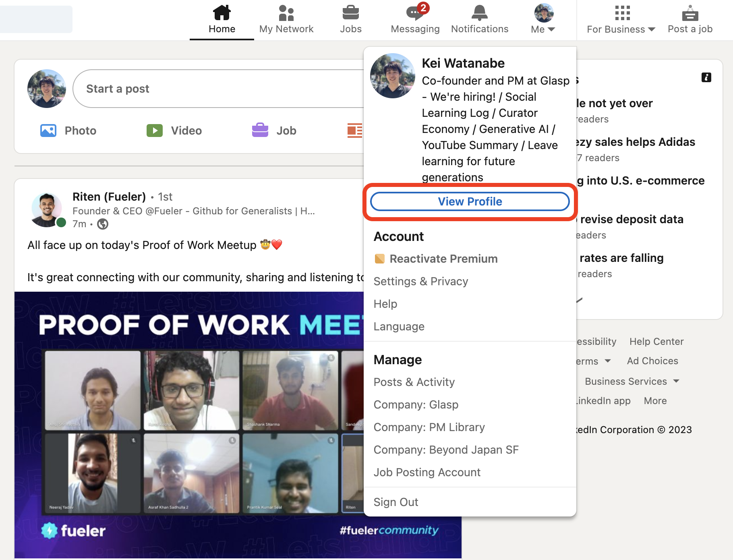
Task: Open Messaging chat bubble icon
Action: 415,12
